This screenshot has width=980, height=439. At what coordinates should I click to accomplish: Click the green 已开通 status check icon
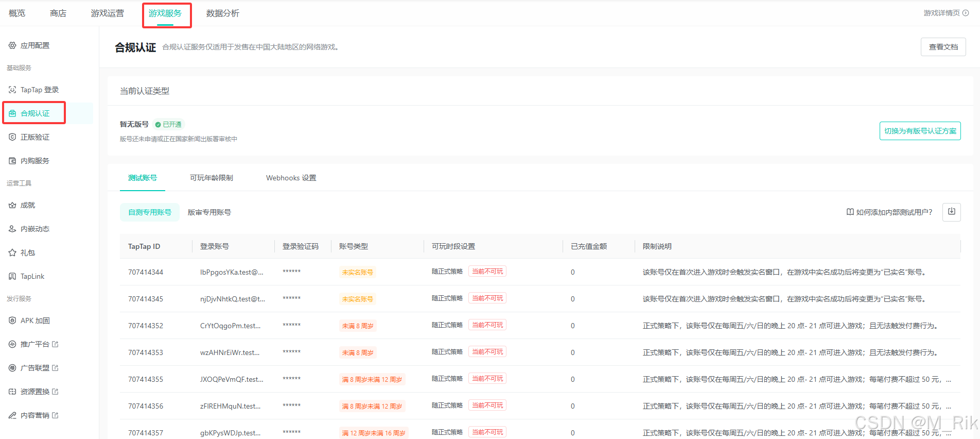(158, 125)
